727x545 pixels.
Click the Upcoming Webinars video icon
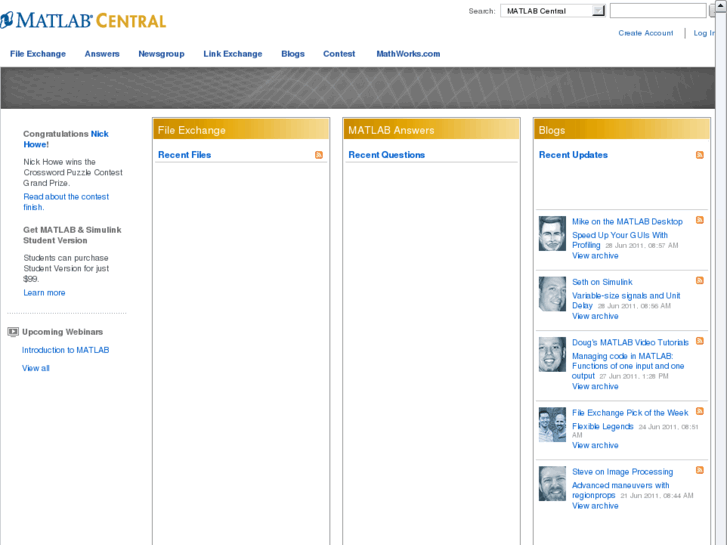click(13, 332)
